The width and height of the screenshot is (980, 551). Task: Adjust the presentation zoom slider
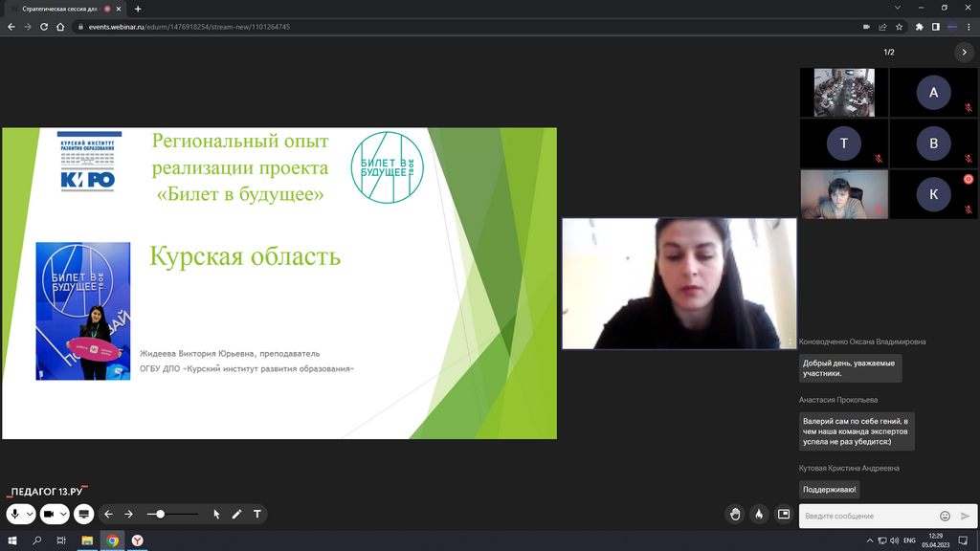172,514
